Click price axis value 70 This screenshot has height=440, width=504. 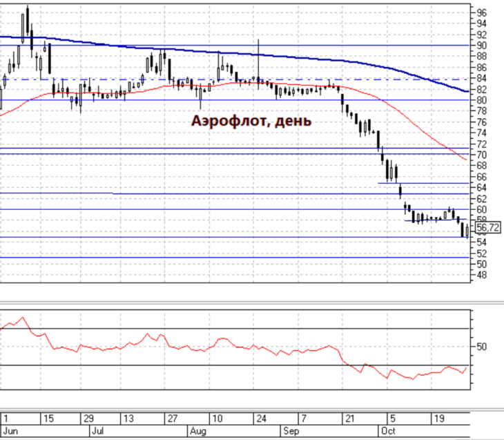point(481,155)
